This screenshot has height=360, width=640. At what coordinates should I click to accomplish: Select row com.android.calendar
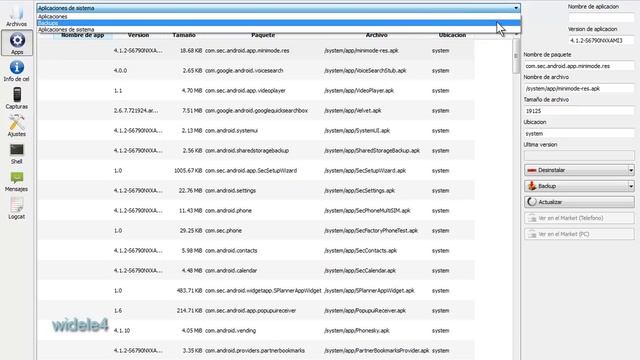pos(256,271)
